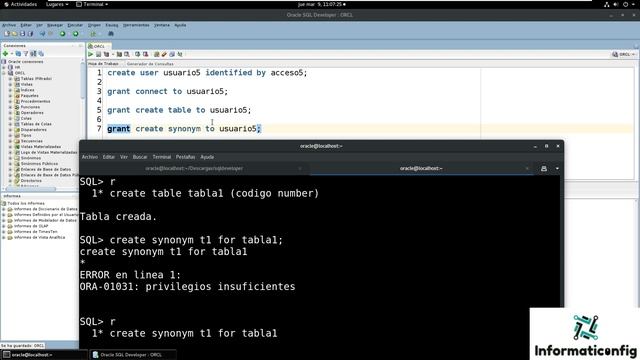Click the new tab icon in terminal window
Viewport: 640px width, 360px height.
(544, 168)
